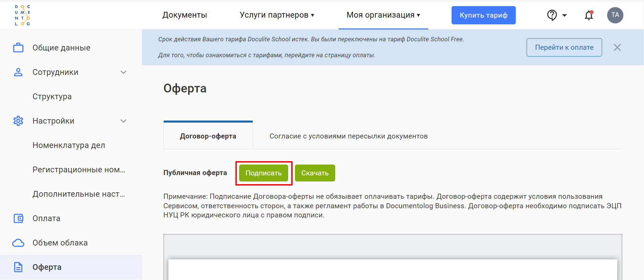Open the Моя организация dropdown menu
644x280 pixels.
(x=383, y=15)
